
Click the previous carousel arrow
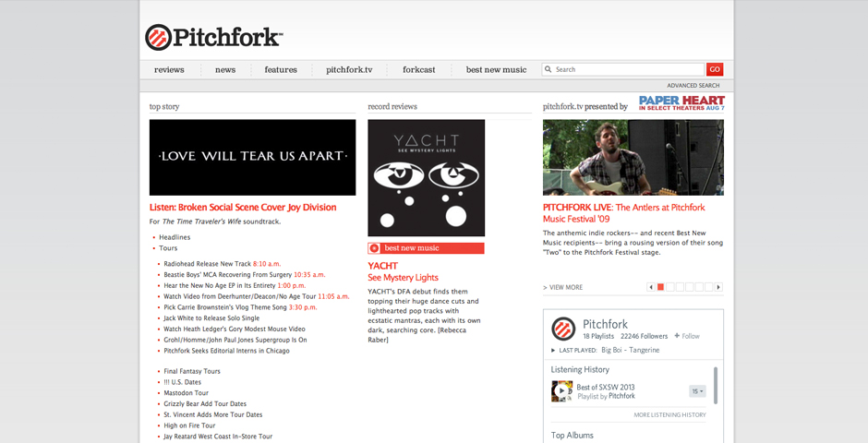[x=651, y=287]
